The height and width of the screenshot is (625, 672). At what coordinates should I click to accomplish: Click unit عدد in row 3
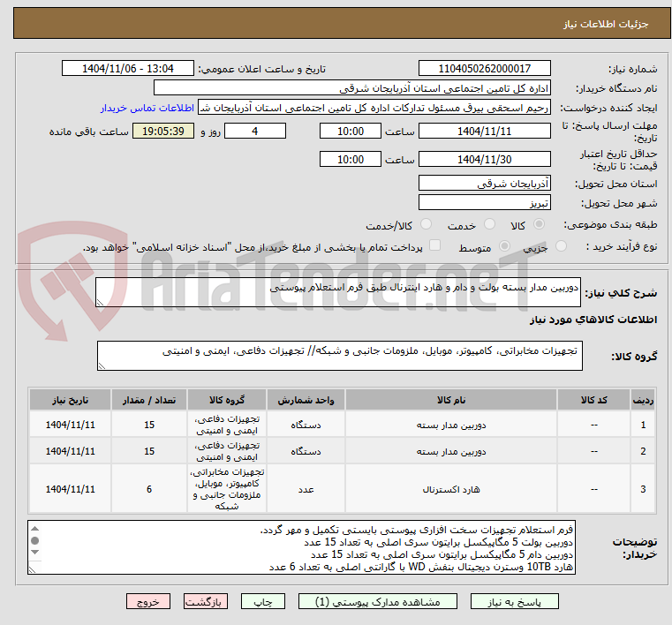point(306,489)
